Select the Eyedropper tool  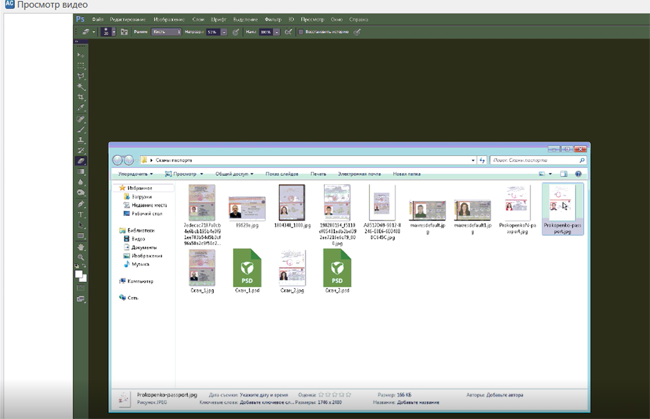[x=80, y=108]
